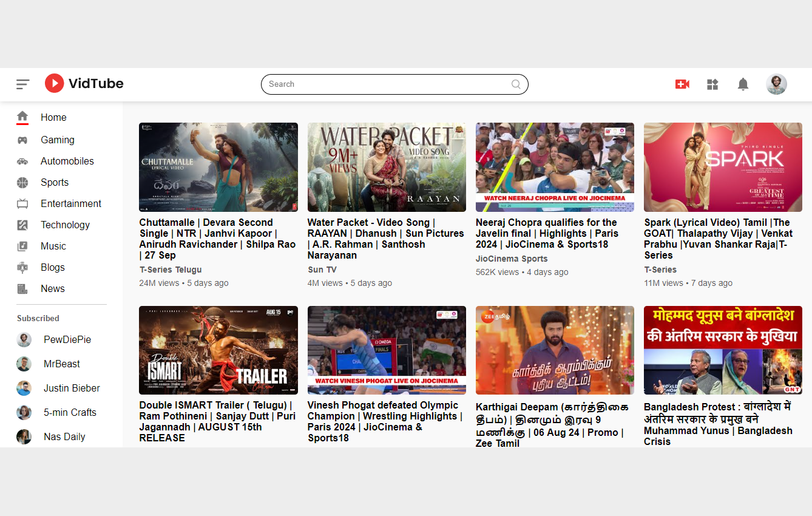Click the Nas Daily channel avatar

24,436
